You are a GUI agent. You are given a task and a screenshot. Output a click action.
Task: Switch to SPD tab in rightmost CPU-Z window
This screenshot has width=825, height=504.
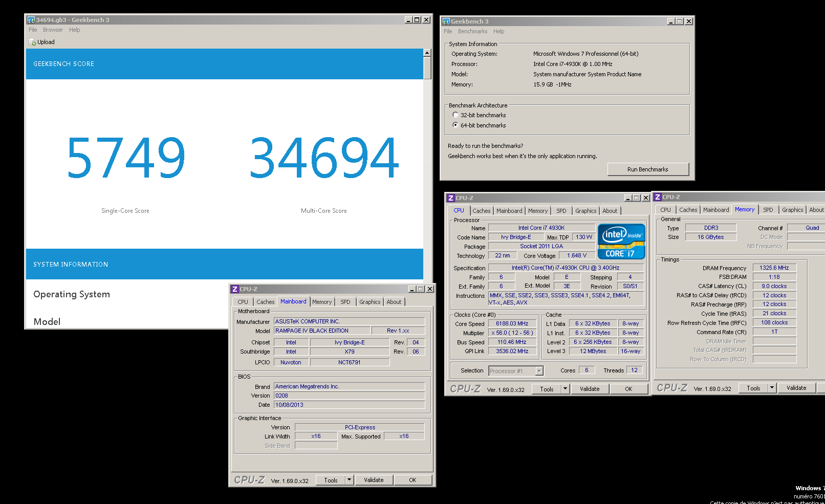(x=768, y=210)
